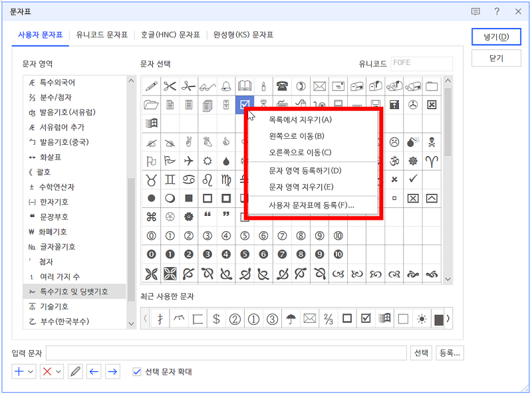Click the character grid scroll up arrow
532x394 pixels.
point(448,80)
